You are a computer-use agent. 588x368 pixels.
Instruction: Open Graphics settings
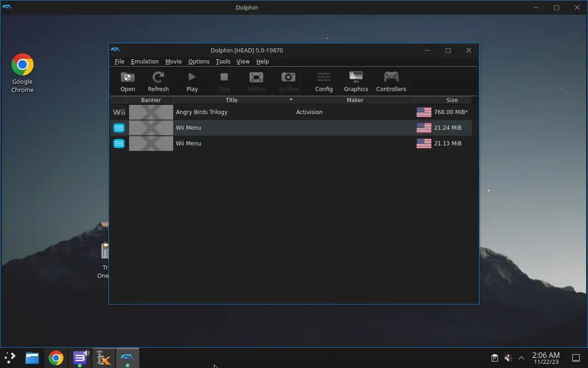[x=356, y=82]
